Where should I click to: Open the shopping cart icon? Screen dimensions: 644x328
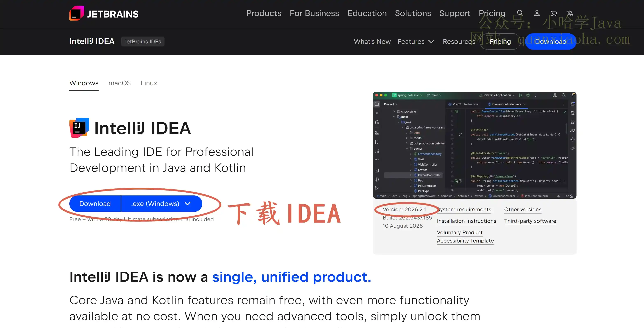[553, 13]
